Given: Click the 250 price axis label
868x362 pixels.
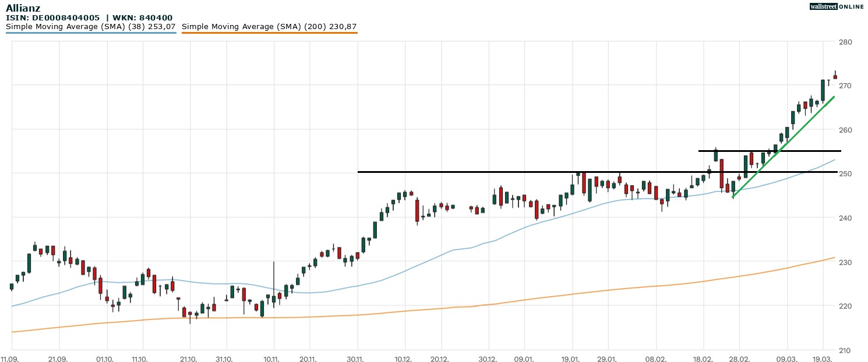Looking at the screenshot, I should [846, 174].
